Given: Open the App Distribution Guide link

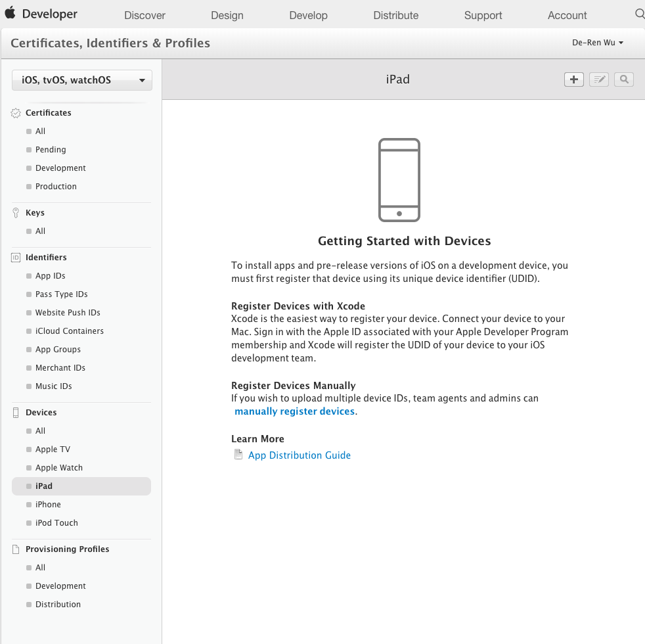Looking at the screenshot, I should click(x=299, y=455).
